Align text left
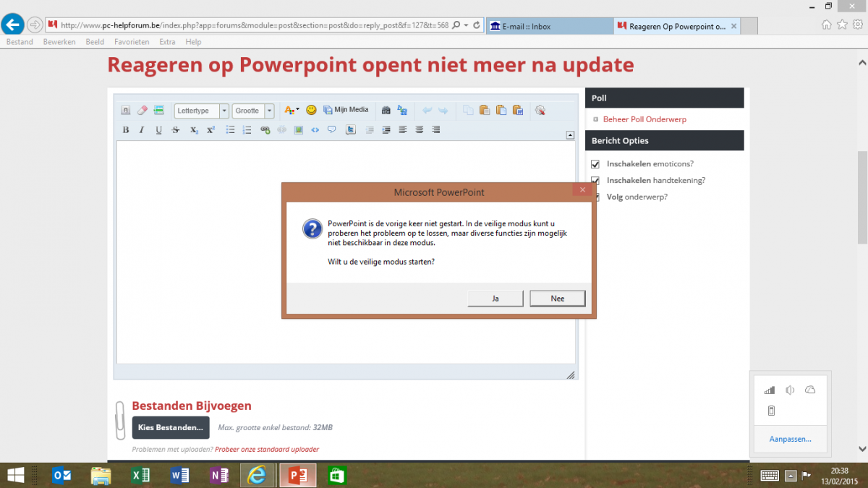 tap(403, 130)
